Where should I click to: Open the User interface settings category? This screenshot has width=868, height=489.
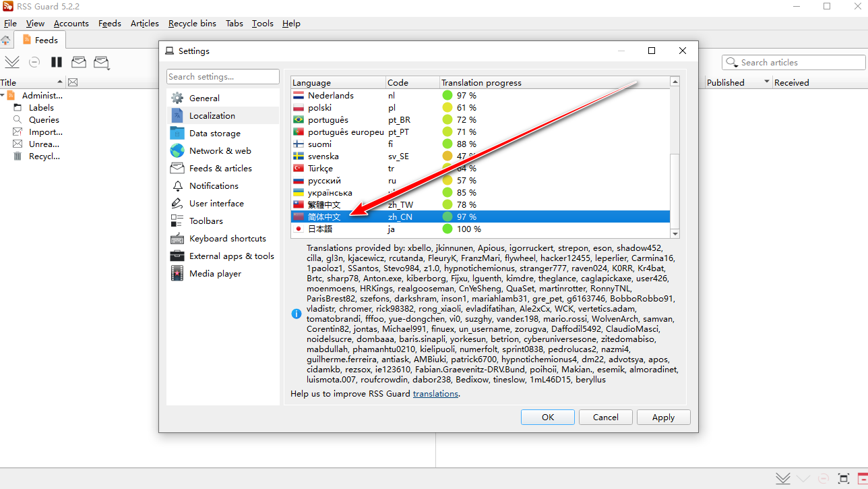coord(223,203)
